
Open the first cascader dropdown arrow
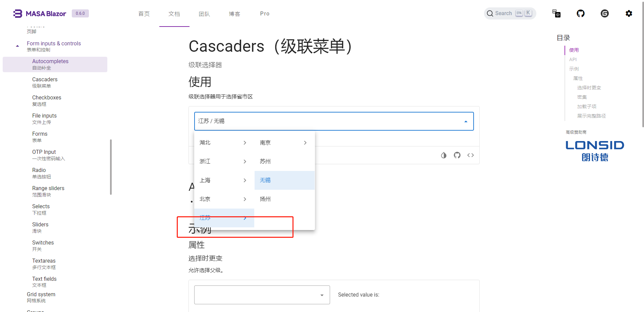pos(466,121)
